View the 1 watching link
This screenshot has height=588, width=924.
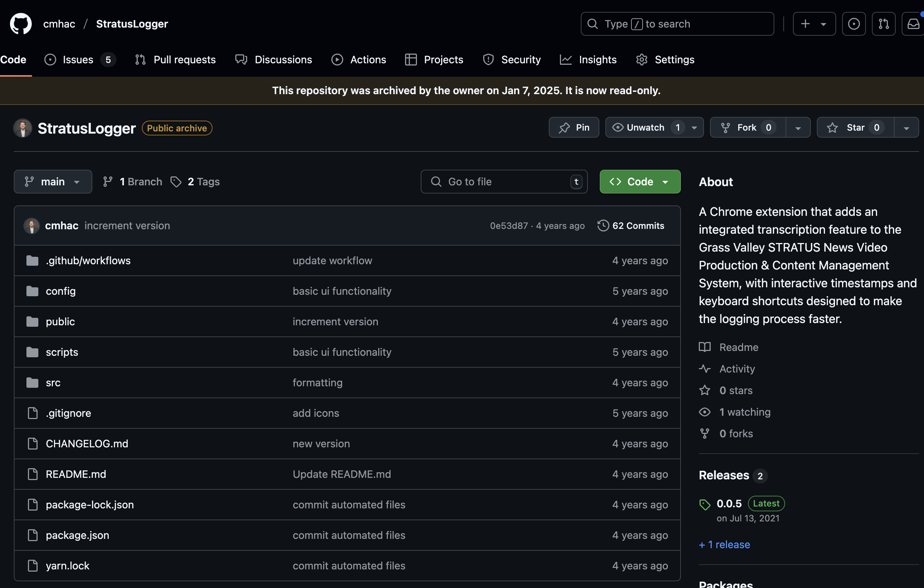tap(735, 412)
